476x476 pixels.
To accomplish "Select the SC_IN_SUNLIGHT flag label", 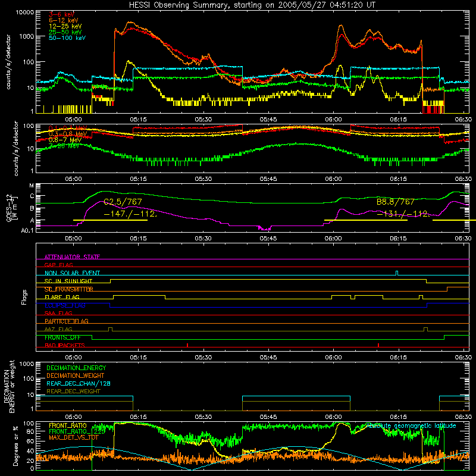I will (68, 281).
